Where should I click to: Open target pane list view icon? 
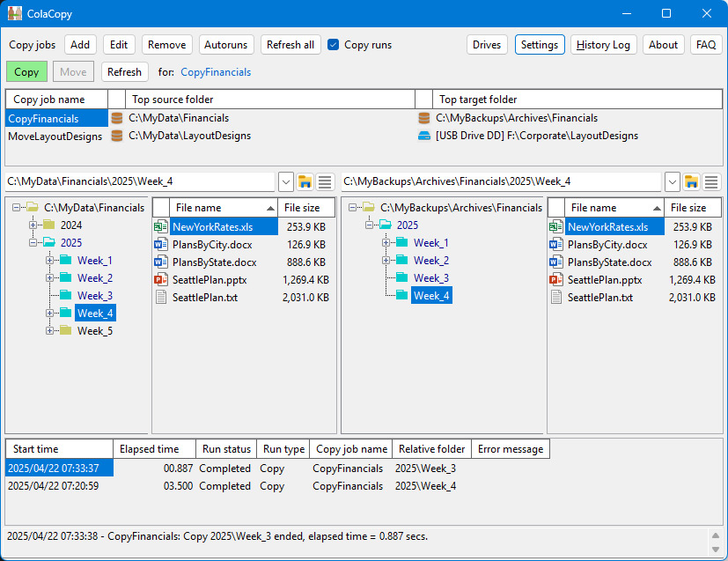tap(711, 181)
